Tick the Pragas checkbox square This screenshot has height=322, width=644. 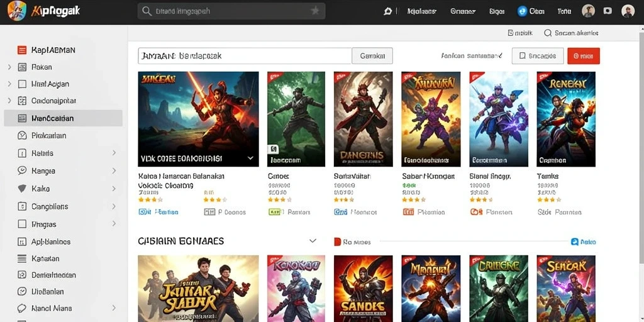[22, 225]
